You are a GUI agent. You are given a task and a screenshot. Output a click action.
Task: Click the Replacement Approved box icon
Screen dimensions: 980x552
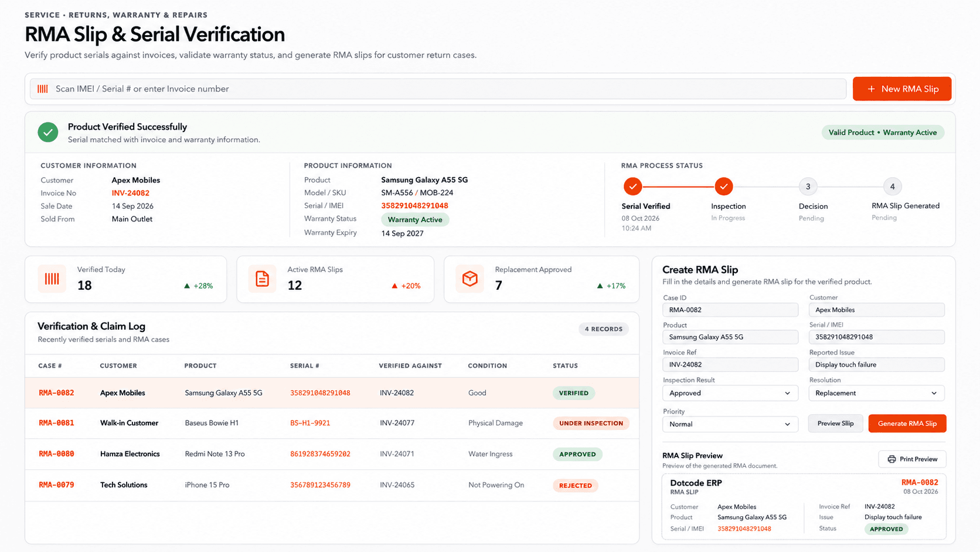[470, 279]
